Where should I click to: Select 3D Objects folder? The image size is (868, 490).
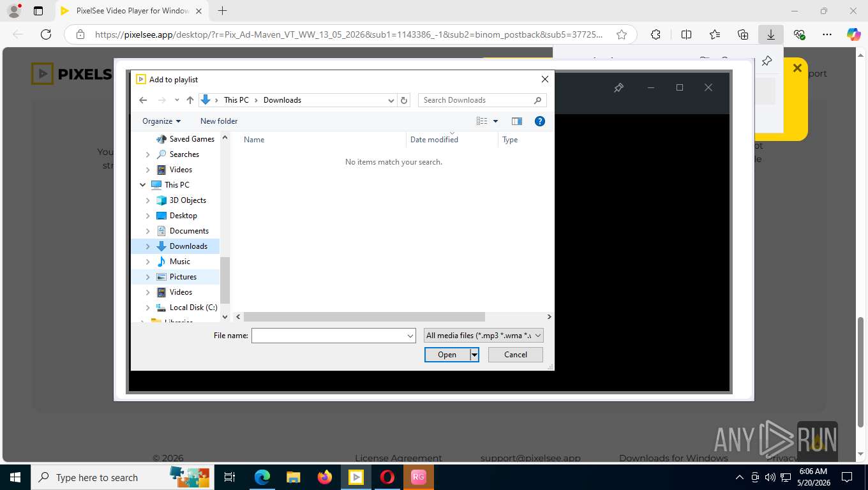[x=188, y=200]
